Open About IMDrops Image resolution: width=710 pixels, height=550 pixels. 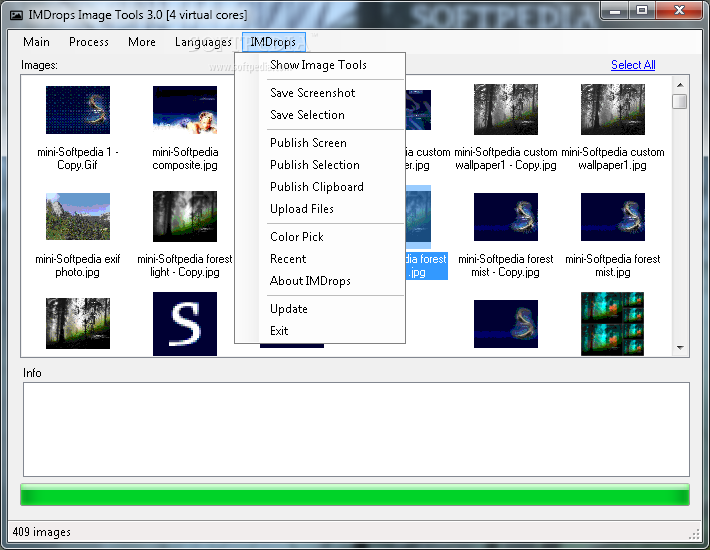click(310, 281)
